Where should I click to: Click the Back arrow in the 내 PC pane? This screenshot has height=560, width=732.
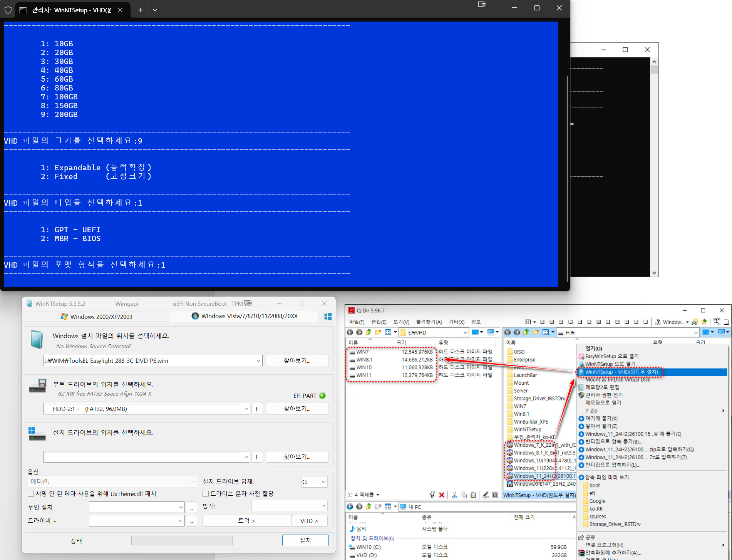[350, 506]
